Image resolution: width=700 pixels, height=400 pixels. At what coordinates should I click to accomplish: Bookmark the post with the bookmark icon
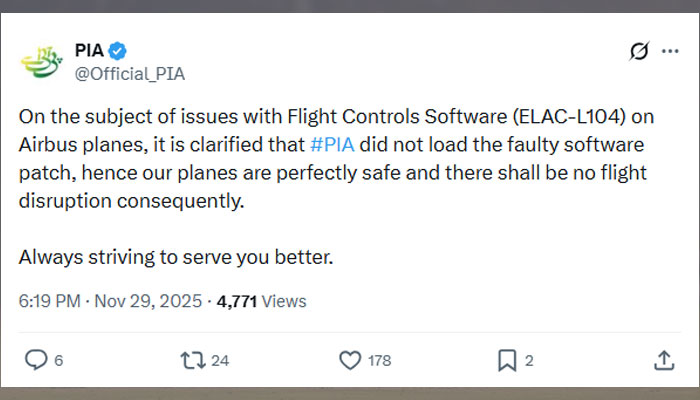click(507, 359)
